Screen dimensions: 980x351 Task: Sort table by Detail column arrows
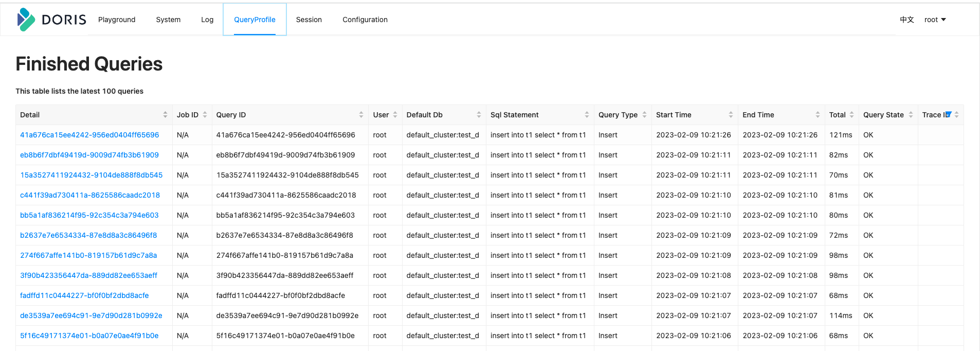click(165, 115)
